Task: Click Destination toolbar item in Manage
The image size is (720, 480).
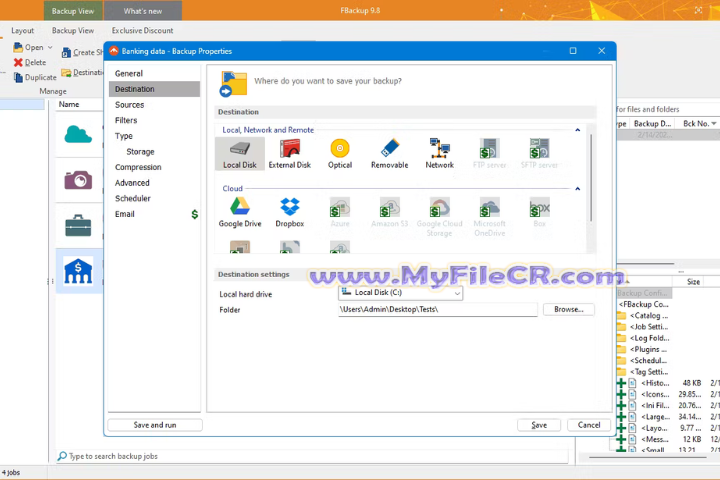Action: tap(83, 73)
